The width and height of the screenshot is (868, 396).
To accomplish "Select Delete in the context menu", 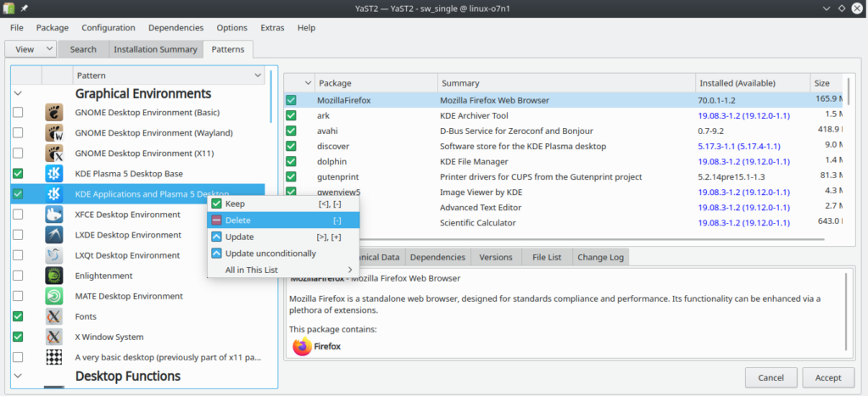I will coord(283,220).
